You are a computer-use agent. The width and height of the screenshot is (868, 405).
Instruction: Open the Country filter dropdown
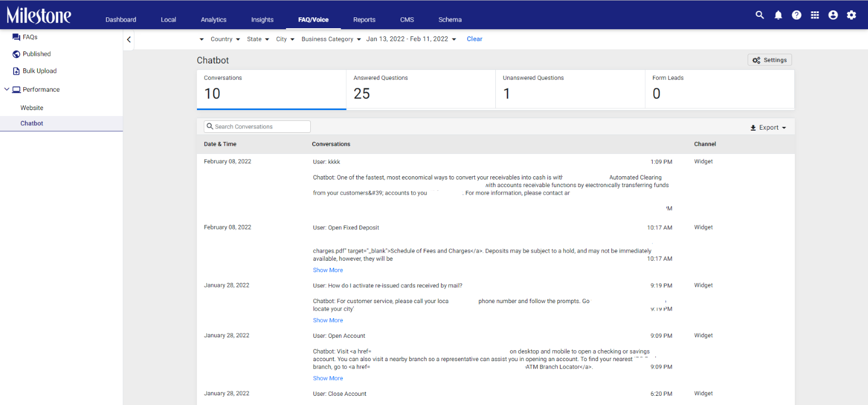tap(225, 39)
